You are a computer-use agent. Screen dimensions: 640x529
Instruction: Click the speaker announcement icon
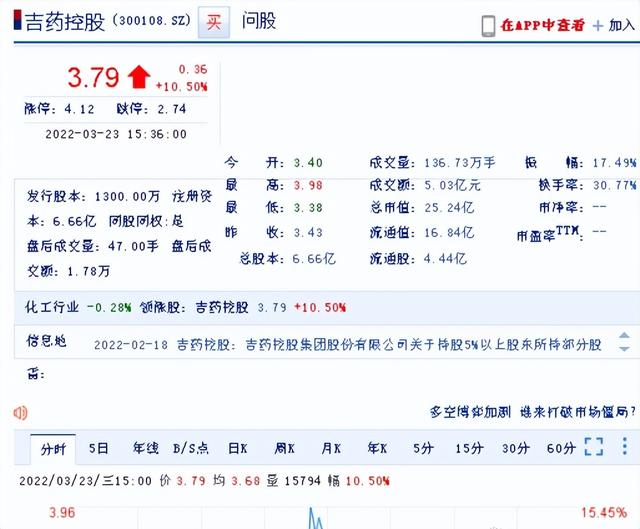[20, 413]
